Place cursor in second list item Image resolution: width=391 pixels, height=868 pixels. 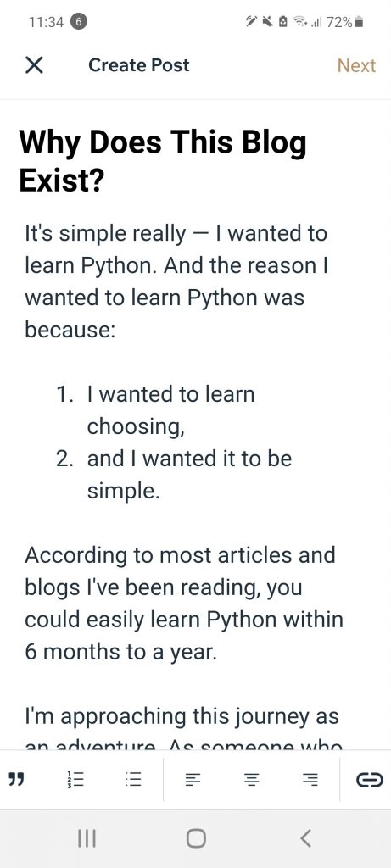(x=189, y=475)
